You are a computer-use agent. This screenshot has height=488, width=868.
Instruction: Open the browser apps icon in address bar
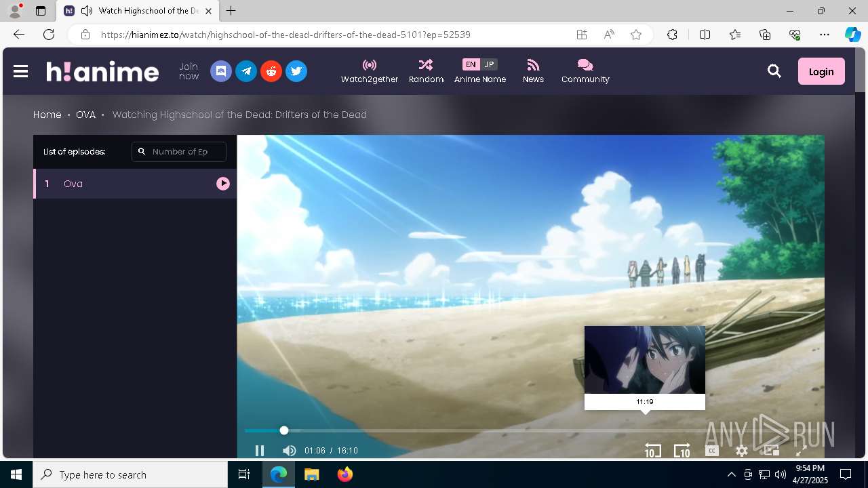[x=582, y=35]
